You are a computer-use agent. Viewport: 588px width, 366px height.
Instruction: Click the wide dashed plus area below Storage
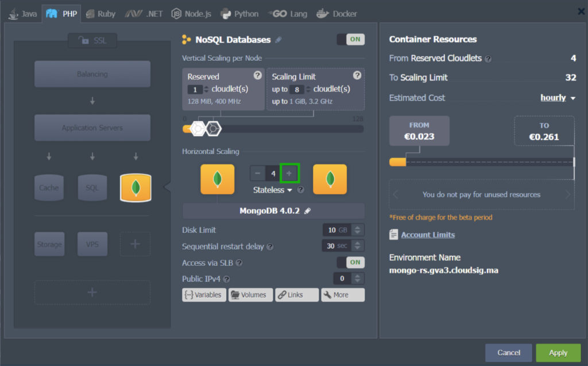[92, 292]
